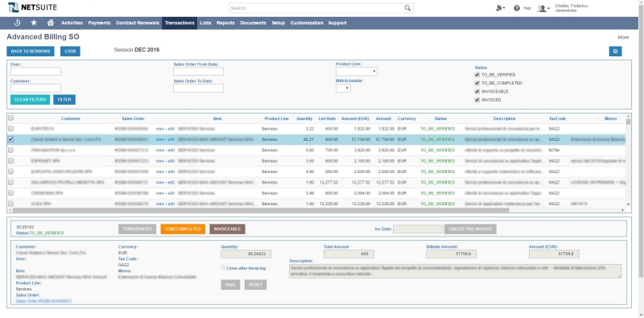Click CLEAR FILTERS button

pyautogui.click(x=30, y=100)
